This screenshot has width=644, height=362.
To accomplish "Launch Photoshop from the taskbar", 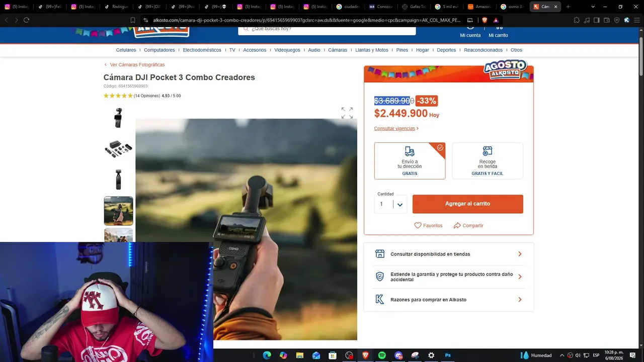I will 448,355.
